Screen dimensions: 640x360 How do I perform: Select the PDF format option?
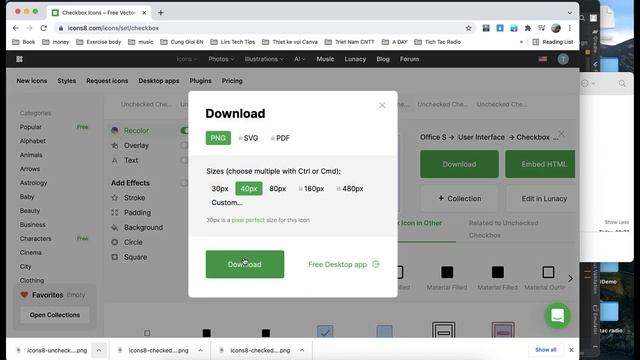click(280, 138)
